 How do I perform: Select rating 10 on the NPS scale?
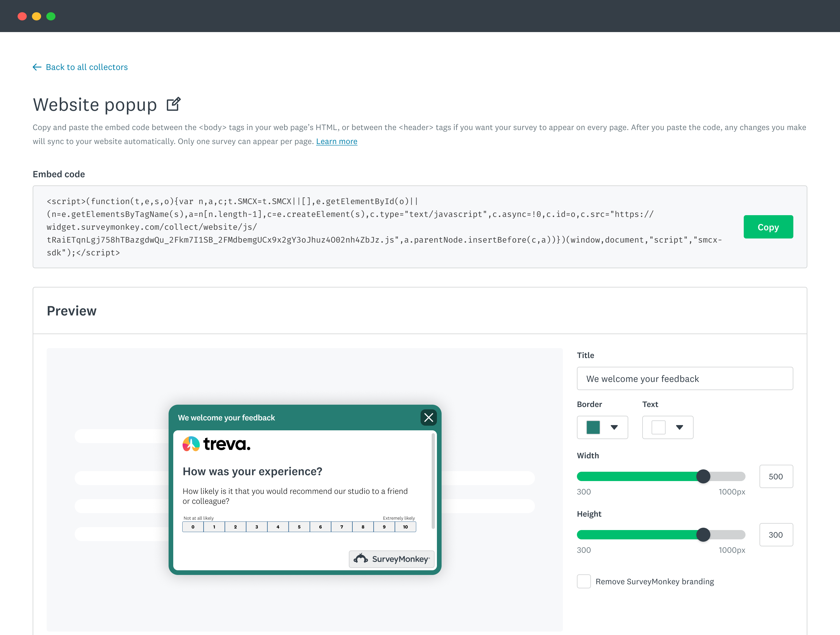405,527
